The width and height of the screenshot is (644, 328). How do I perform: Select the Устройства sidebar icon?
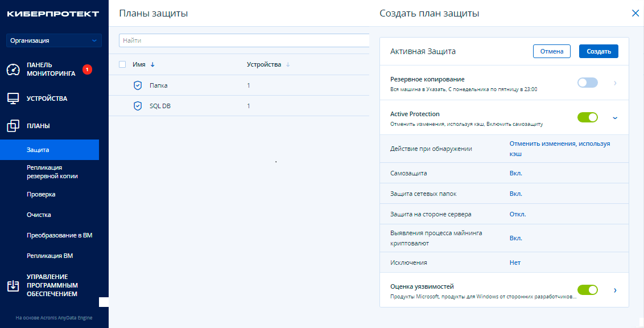click(x=13, y=98)
